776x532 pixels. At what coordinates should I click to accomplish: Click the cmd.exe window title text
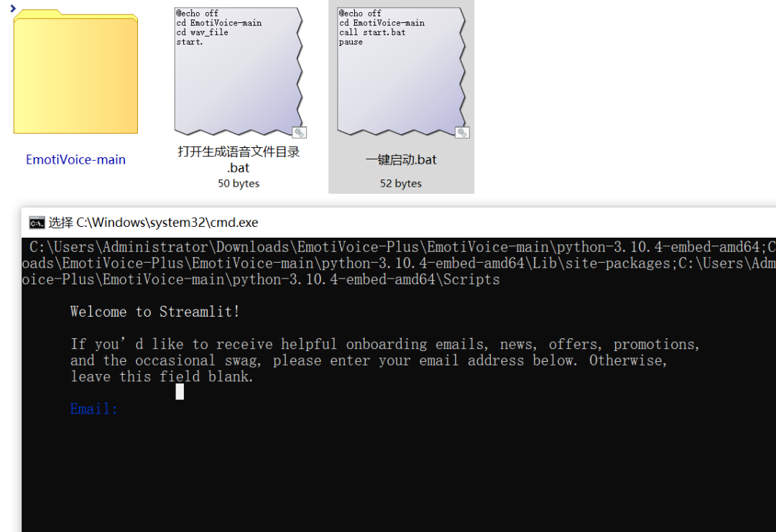(154, 223)
